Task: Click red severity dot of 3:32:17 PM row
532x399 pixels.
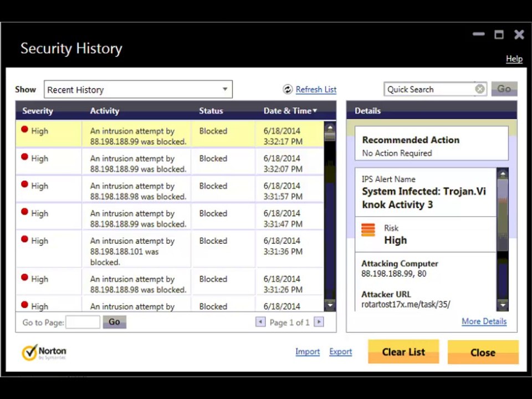Action: pyautogui.click(x=24, y=129)
